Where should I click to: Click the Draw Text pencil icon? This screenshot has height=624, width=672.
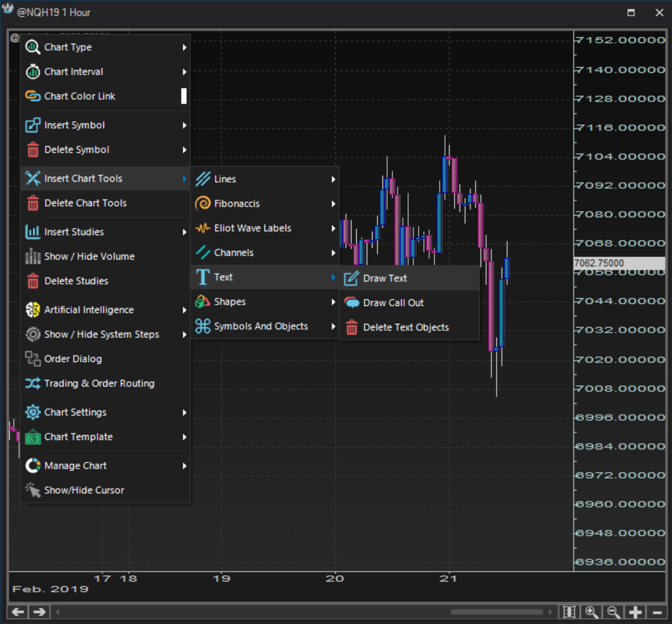pyautogui.click(x=351, y=278)
